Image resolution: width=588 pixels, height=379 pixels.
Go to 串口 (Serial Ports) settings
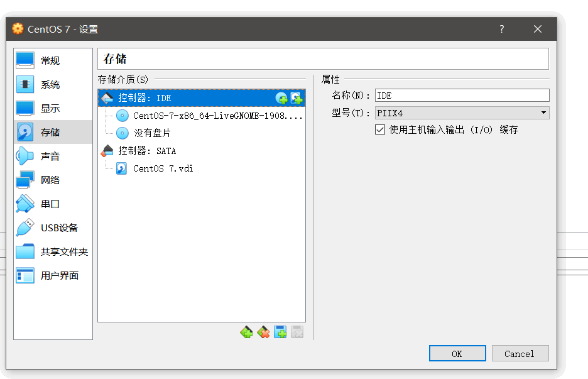(x=53, y=204)
